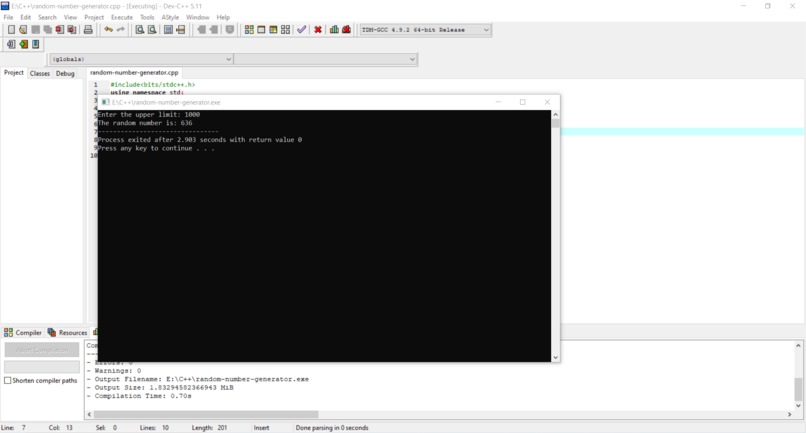806x433 pixels.
Task: Open the File menu
Action: pos(8,17)
